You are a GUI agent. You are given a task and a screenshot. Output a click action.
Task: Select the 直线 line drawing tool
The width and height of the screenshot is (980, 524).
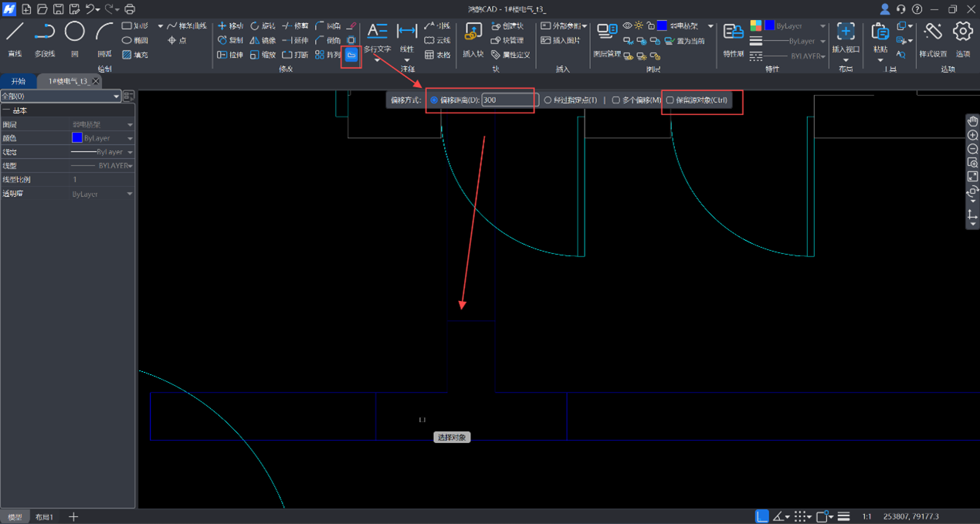point(15,32)
